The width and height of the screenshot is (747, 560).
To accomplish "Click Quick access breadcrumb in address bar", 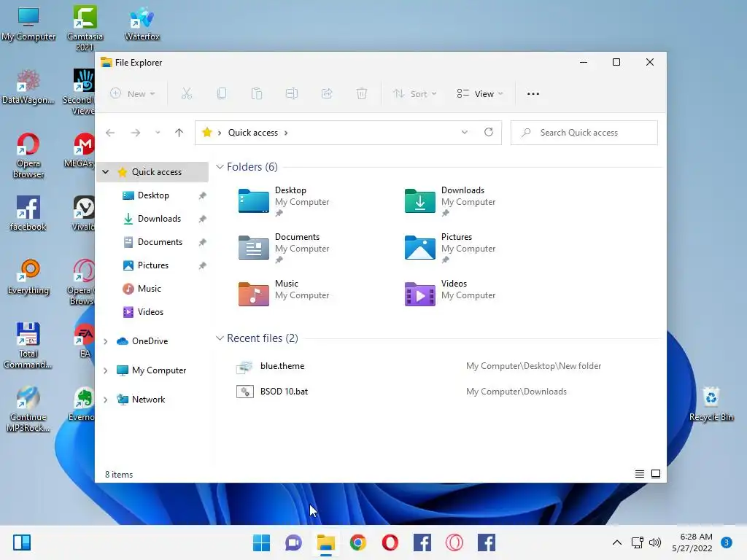I will tap(253, 133).
